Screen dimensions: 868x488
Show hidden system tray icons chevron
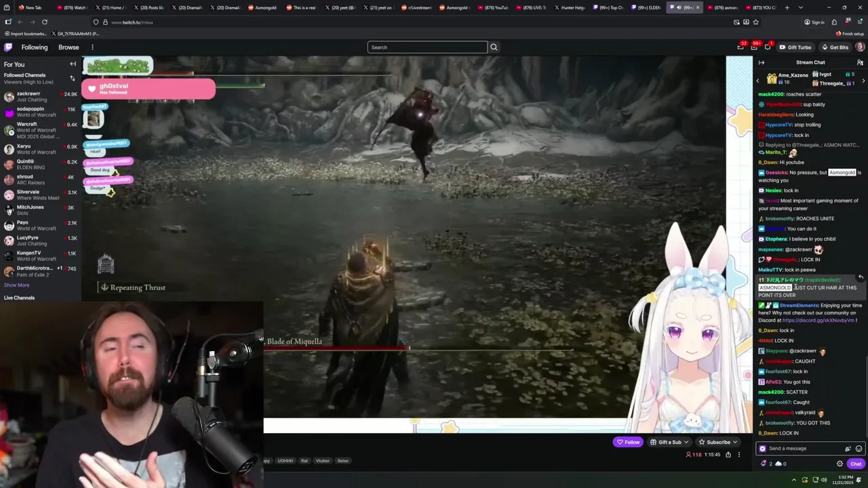click(x=795, y=480)
